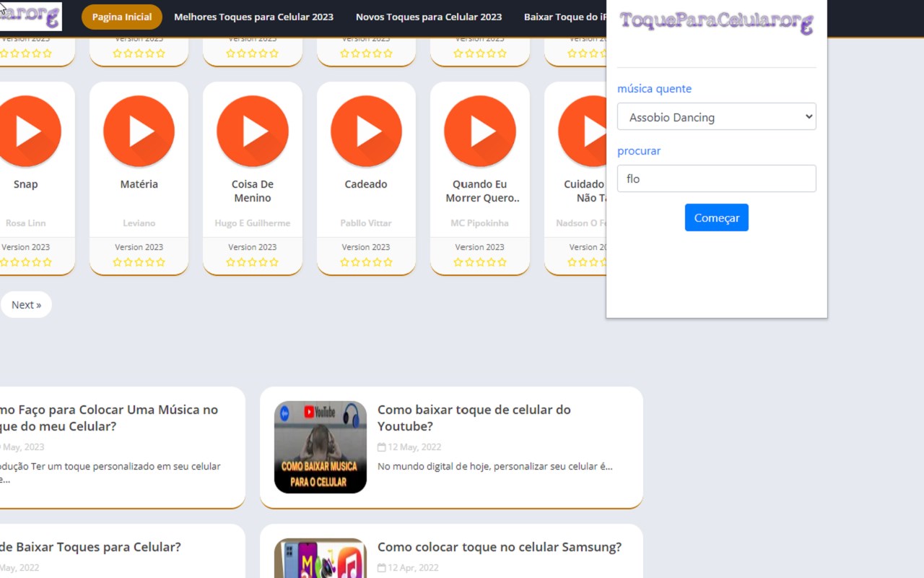Screen dimensions: 924x578
Task: Click the artist name MC Pipokinha
Action: 480,223
